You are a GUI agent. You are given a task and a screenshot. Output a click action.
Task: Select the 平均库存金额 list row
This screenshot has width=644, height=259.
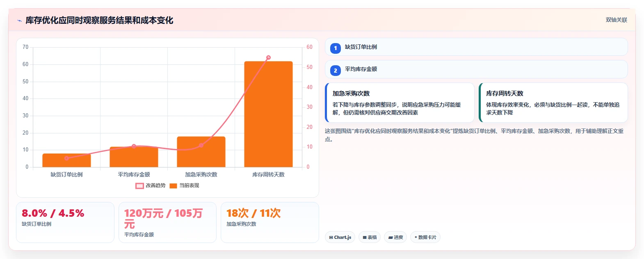pyautogui.click(x=476, y=69)
